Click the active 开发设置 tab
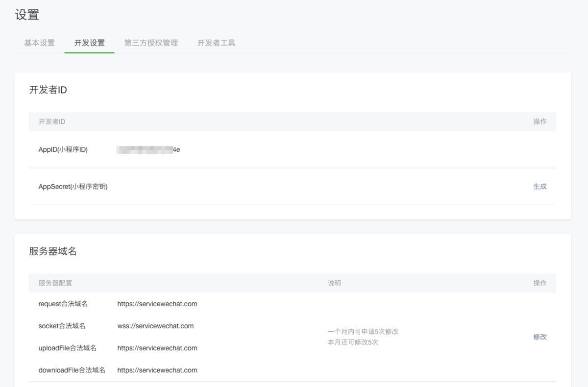The width and height of the screenshot is (588, 387). click(89, 43)
